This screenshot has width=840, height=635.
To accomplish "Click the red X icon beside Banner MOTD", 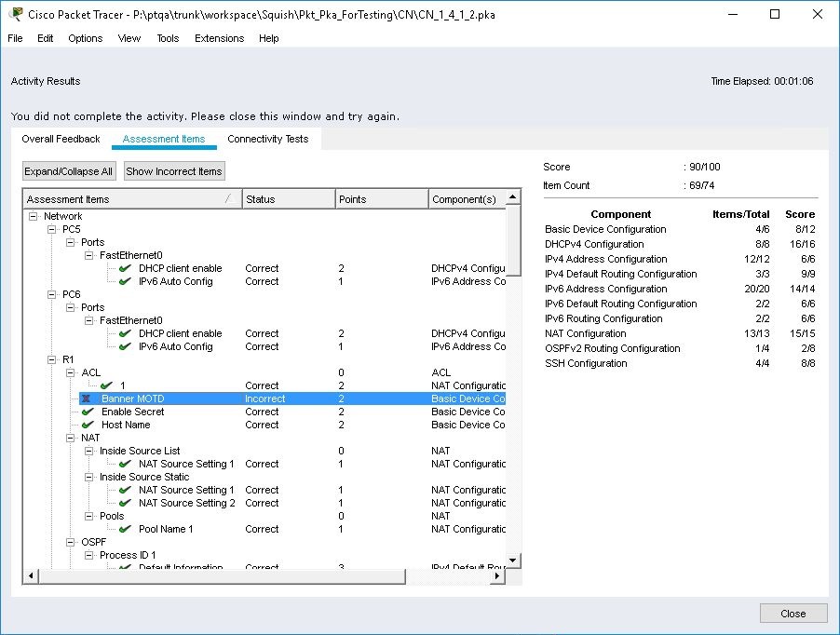I will (86, 399).
